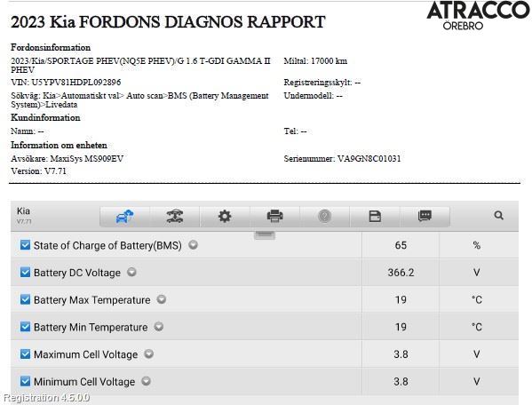Viewport: 532px width, 405px height.
Task: Open the vehicle diagnostics car icon
Action: click(x=124, y=216)
